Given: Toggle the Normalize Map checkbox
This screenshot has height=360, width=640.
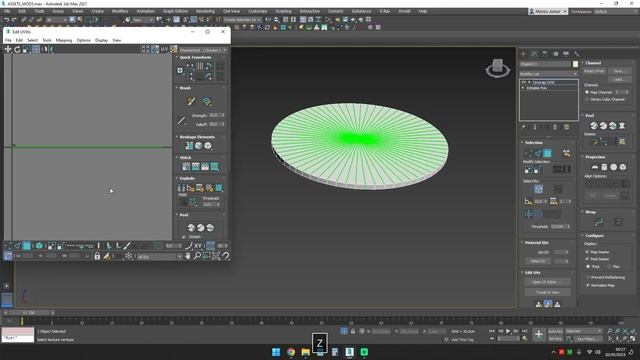Looking at the screenshot, I should 587,285.
